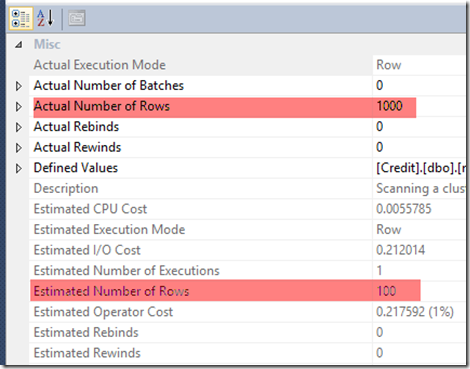This screenshot has height=369, width=470.
Task: Expand the Actual Rebinds property
Action: coord(19,127)
